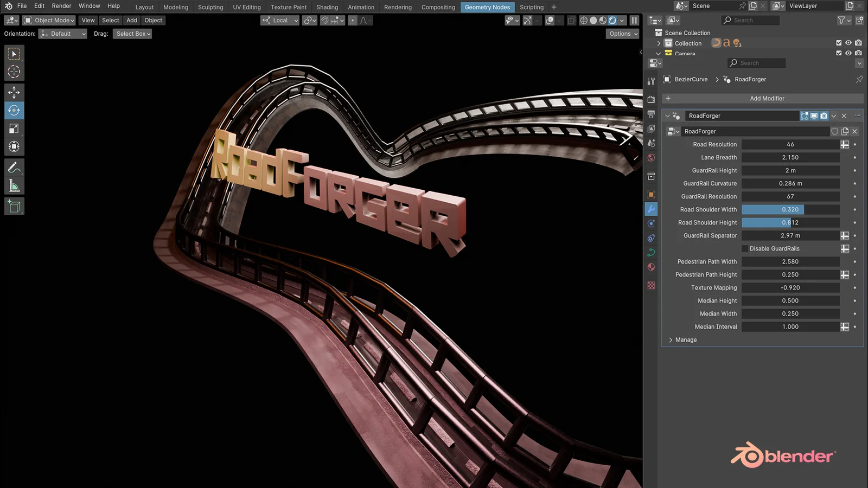Switch to the Shading workspace tab
This screenshot has width=868, height=488.
(327, 7)
